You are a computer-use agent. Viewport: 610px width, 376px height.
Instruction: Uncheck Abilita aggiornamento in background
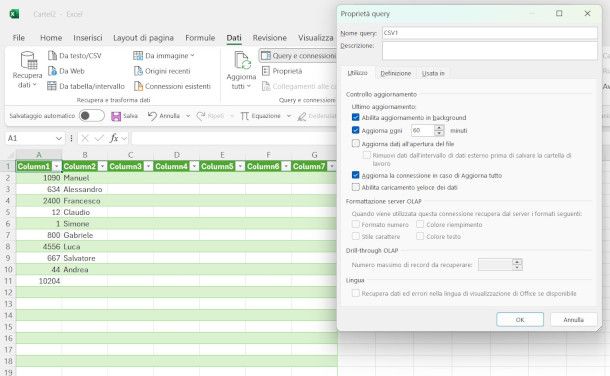click(356, 117)
